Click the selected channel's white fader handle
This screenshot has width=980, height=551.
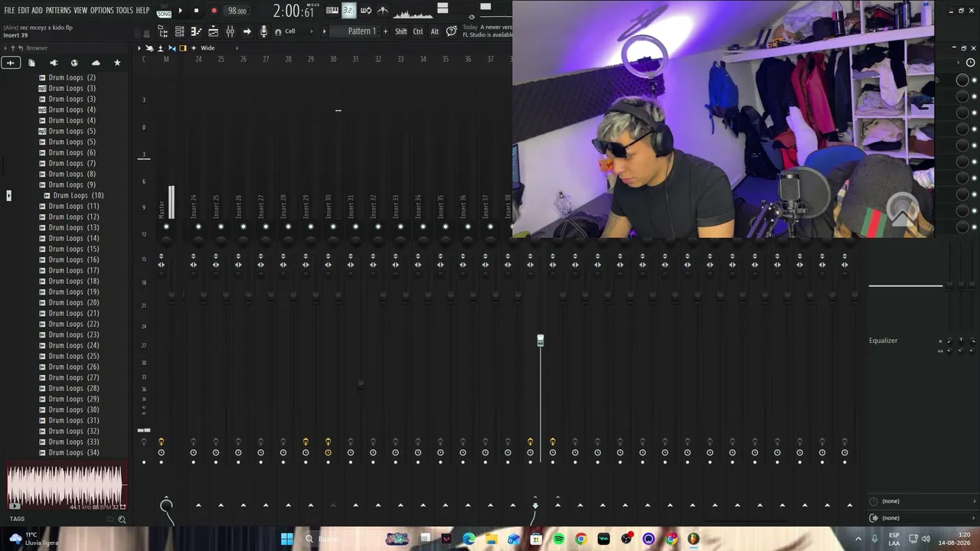(x=541, y=341)
